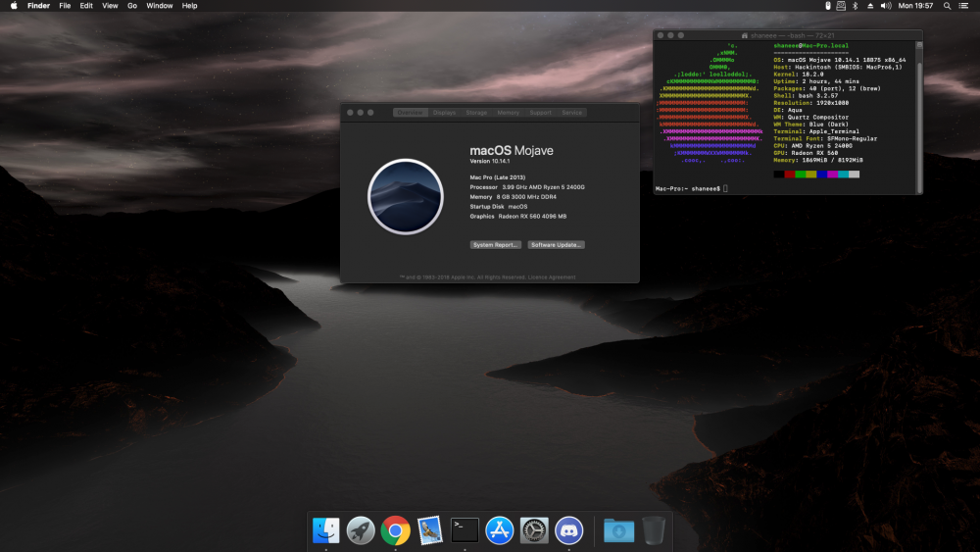Open the volume control in menu bar
980x552 pixels.
(x=886, y=6)
